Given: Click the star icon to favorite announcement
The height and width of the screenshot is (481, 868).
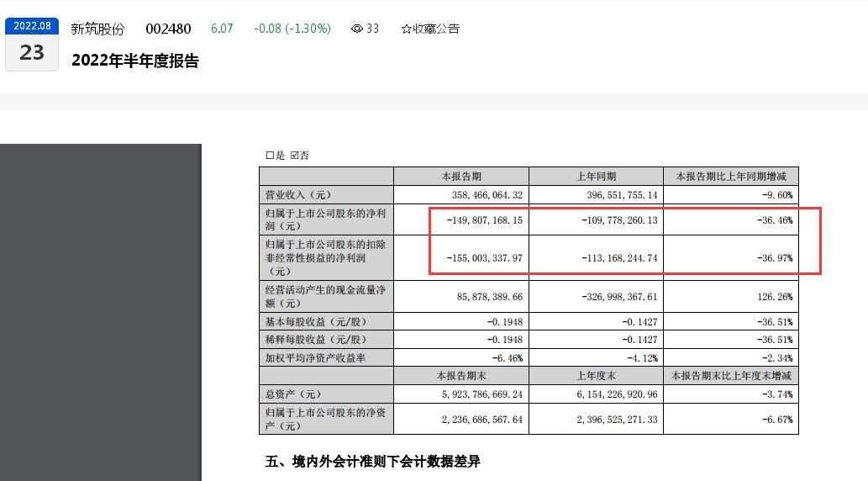Looking at the screenshot, I should 407,29.
